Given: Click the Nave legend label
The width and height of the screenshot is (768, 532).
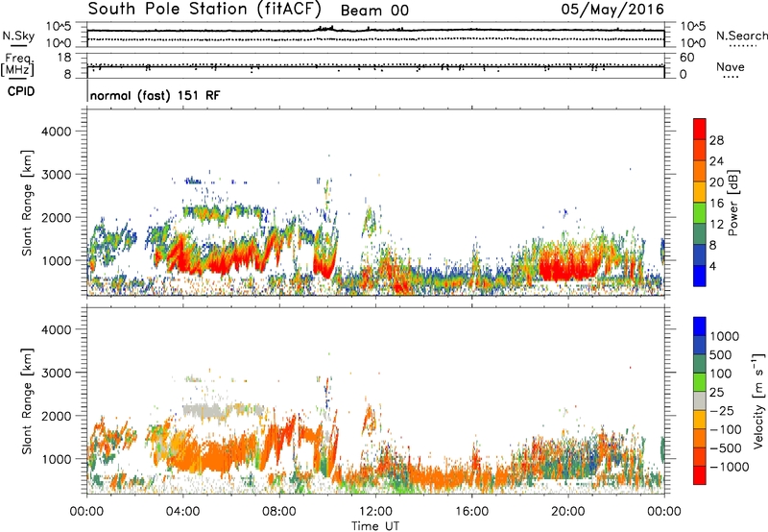Looking at the screenshot, I should [x=731, y=67].
